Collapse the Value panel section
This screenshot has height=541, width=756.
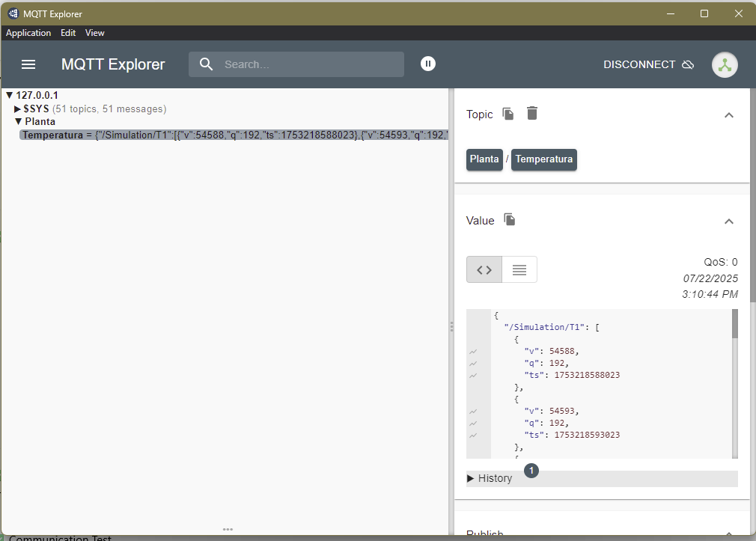(x=728, y=221)
